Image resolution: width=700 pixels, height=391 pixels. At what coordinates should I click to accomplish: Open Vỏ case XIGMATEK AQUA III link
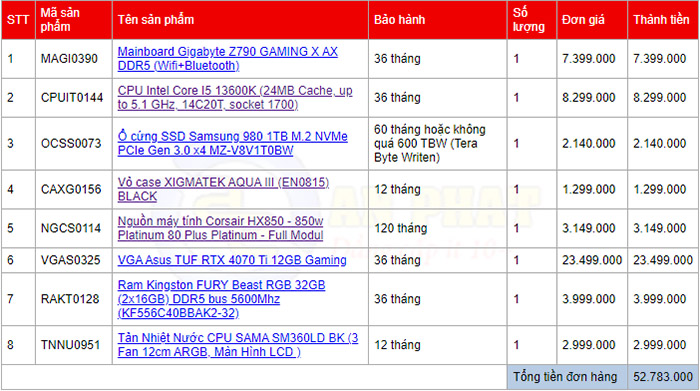coord(223,189)
